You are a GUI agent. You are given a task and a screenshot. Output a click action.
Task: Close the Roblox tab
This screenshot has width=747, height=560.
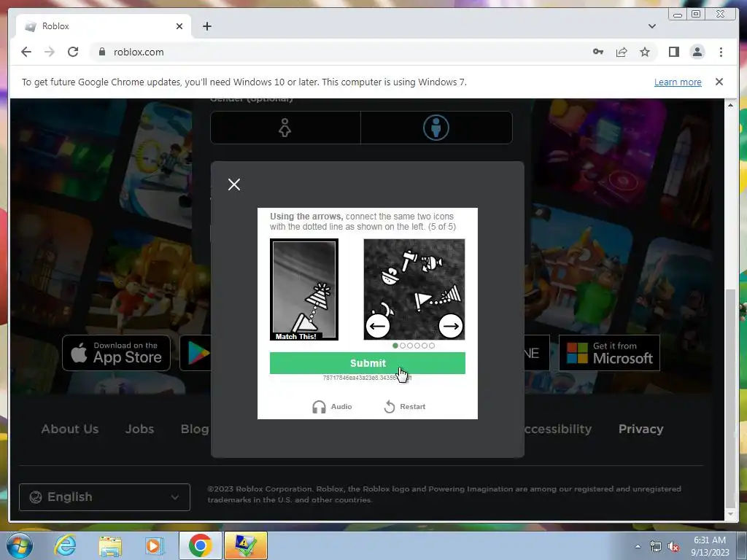tap(179, 26)
